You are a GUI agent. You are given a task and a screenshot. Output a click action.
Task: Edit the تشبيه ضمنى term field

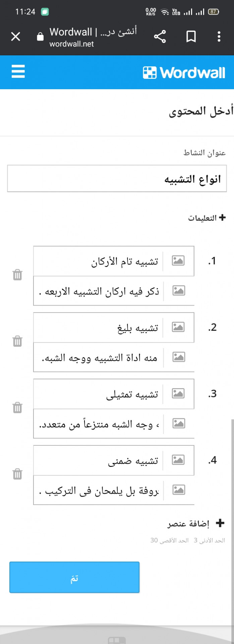click(99, 461)
